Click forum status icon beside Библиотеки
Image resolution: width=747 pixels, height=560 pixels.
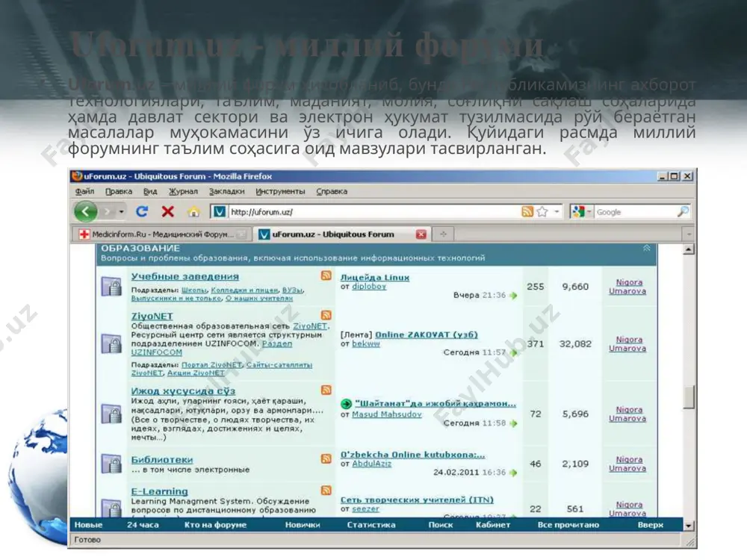click(x=111, y=464)
